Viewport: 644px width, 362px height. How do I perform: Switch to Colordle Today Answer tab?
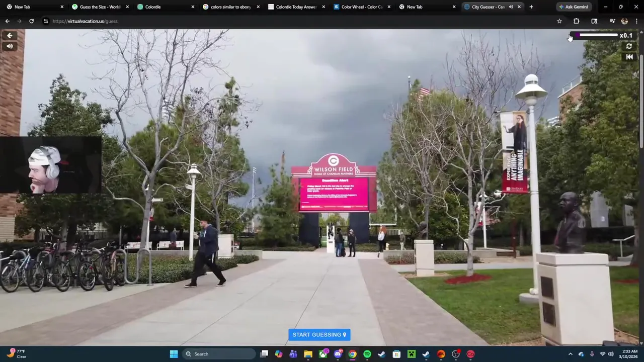(x=296, y=7)
